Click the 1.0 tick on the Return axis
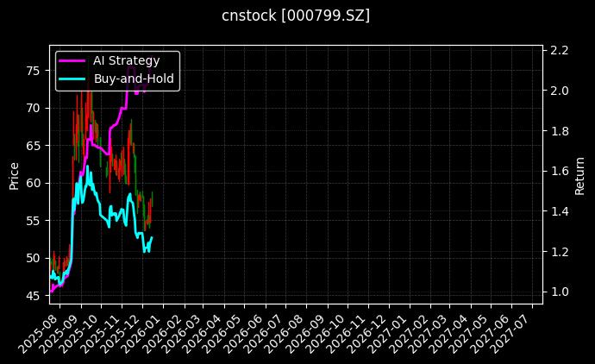This screenshot has width=595, height=364. click(559, 292)
